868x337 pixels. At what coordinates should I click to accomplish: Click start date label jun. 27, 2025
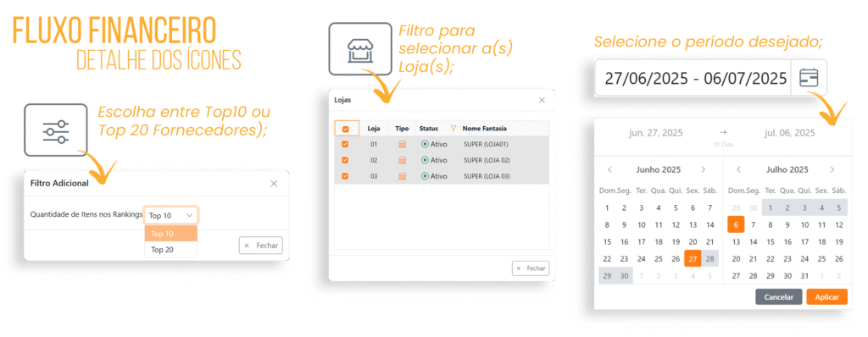coord(656,133)
